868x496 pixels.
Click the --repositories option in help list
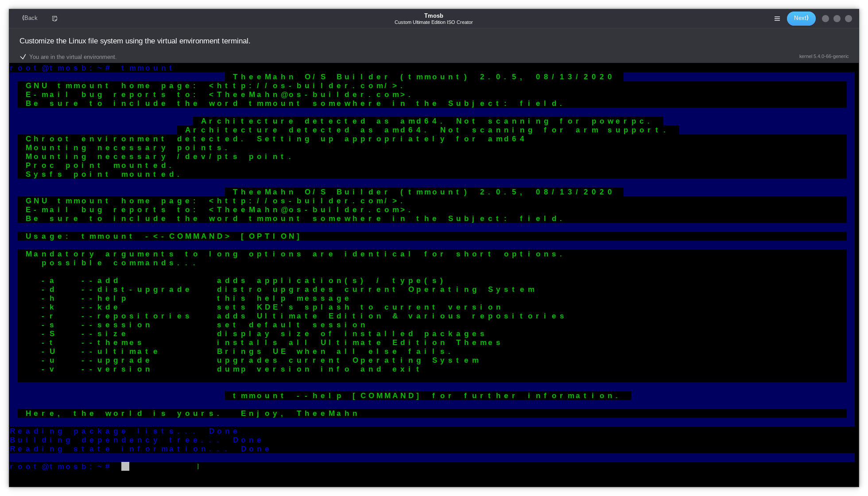point(136,316)
